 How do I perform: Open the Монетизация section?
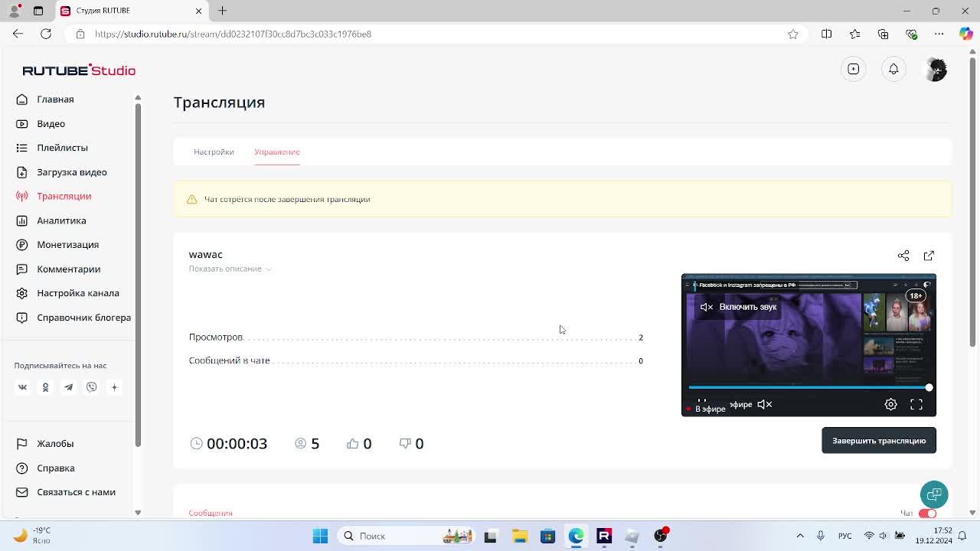[x=67, y=245]
